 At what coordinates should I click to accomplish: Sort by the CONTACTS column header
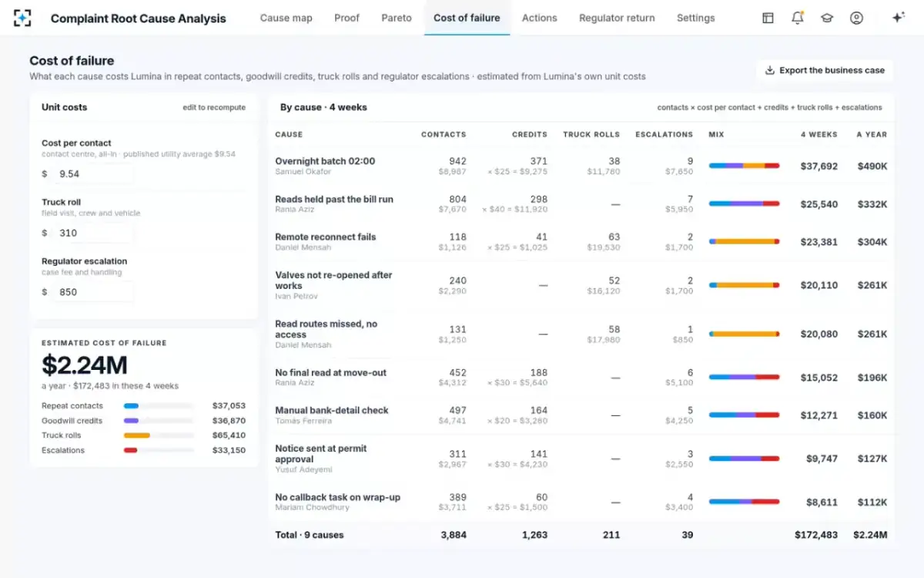tap(444, 135)
